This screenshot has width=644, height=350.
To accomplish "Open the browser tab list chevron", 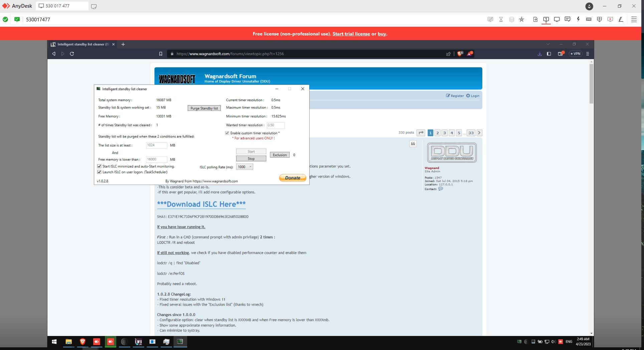I will point(548,44).
